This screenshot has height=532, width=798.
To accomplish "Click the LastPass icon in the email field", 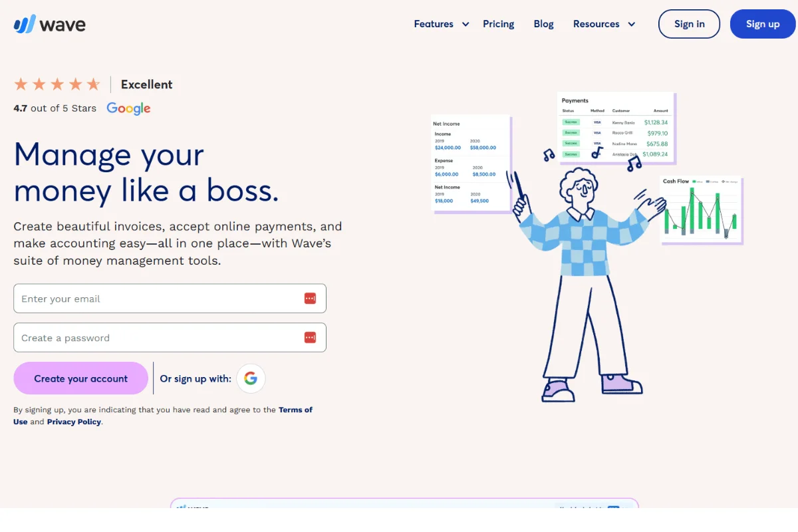I will (310, 298).
